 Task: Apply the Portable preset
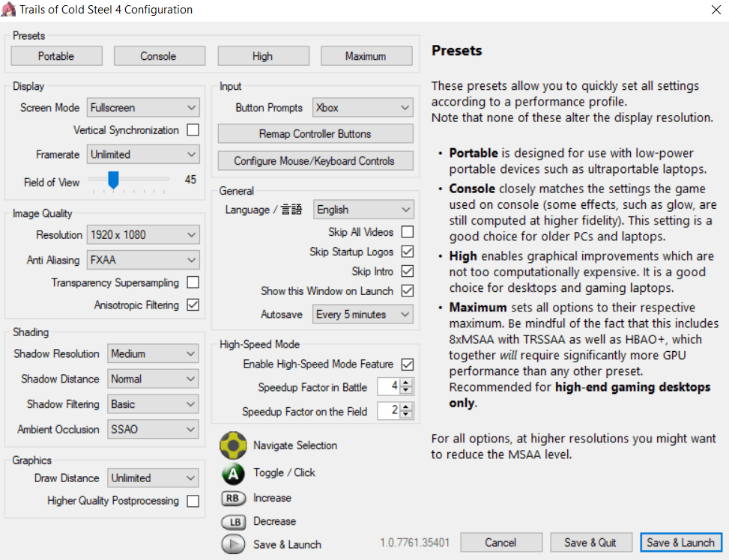(x=56, y=56)
